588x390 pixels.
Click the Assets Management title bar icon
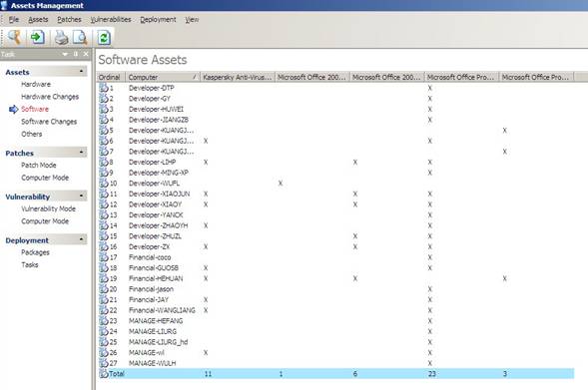[4, 5]
